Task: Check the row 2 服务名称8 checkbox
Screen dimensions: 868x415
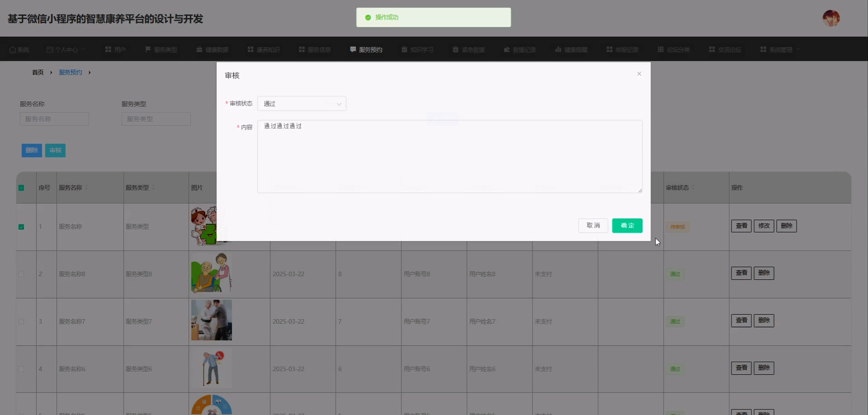Action: click(21, 274)
